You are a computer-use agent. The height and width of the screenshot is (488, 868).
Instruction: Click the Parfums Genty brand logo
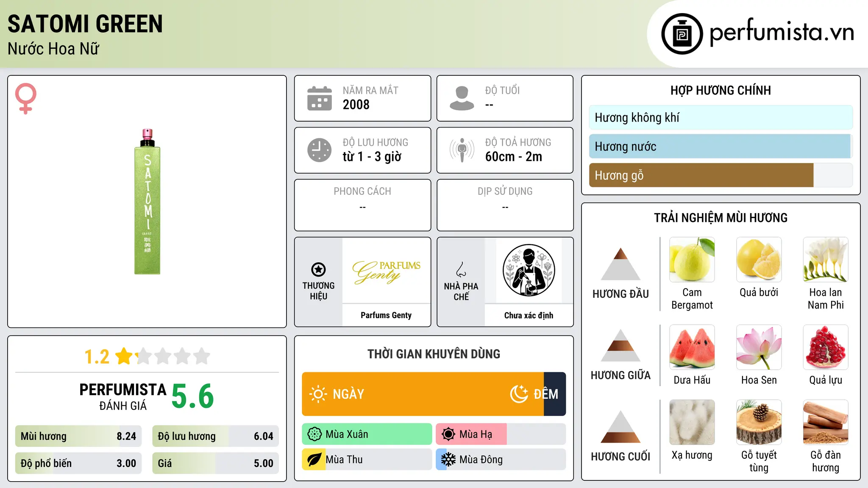[387, 272]
